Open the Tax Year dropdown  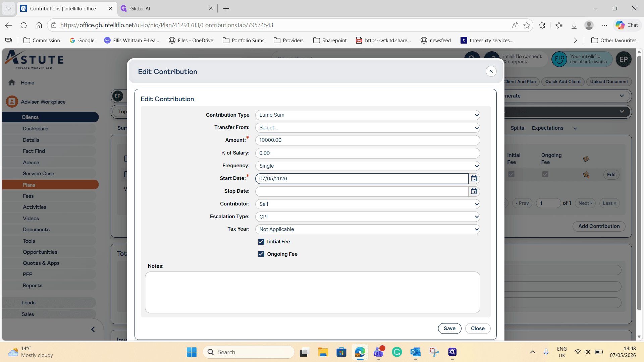pyautogui.click(x=368, y=229)
